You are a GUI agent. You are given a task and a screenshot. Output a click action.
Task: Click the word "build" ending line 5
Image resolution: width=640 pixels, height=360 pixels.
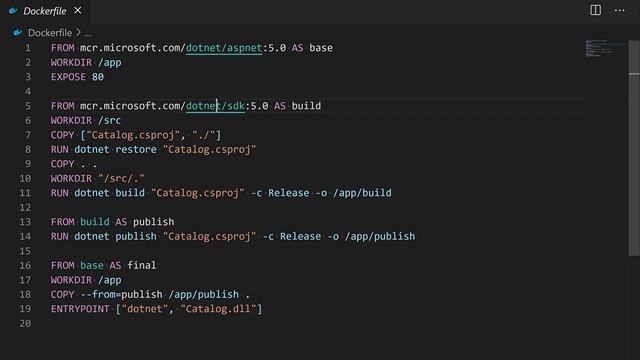coord(306,106)
